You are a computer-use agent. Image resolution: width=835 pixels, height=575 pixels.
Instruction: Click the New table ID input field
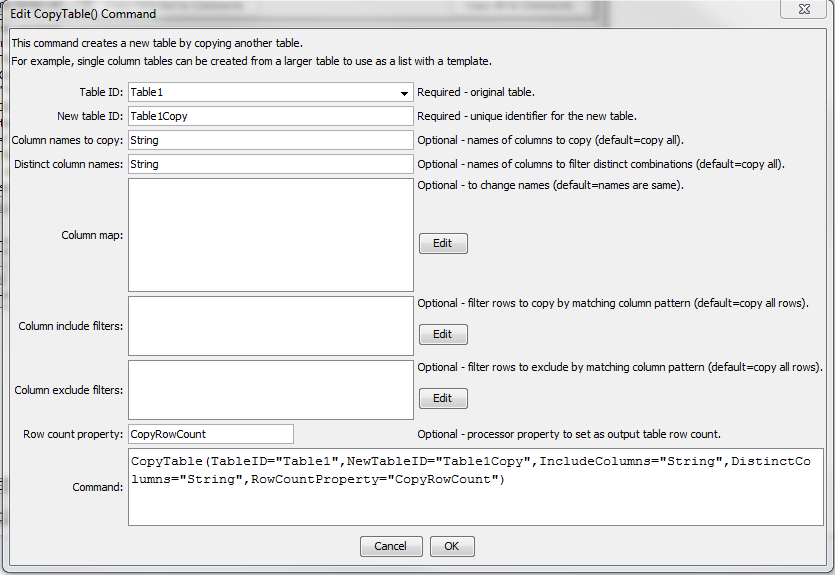[x=271, y=116]
